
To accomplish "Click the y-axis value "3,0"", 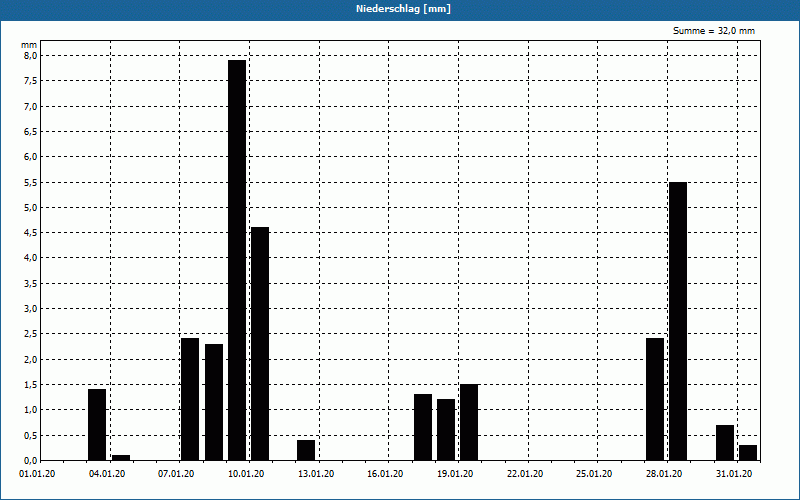I will 31,309.
